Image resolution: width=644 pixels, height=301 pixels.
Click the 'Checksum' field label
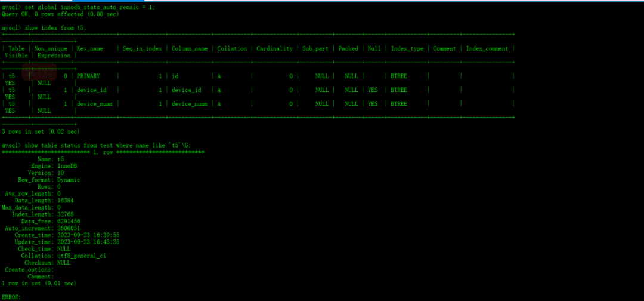pos(39,263)
